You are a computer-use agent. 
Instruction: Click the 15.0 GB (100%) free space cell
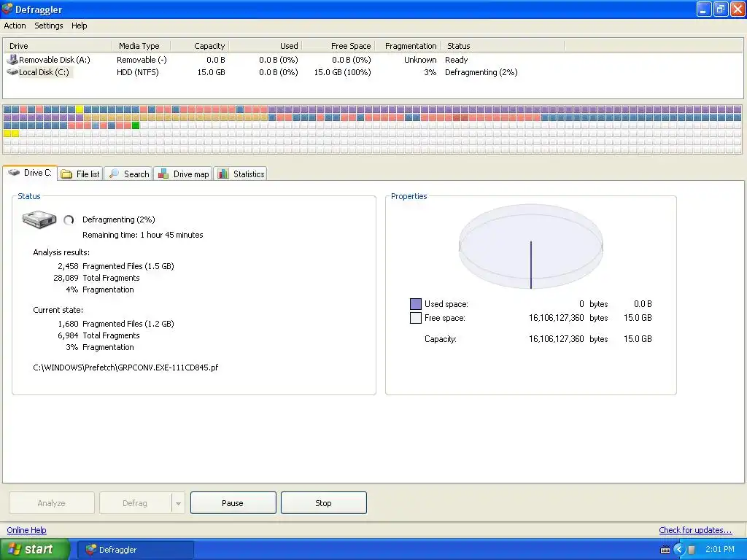coord(343,72)
